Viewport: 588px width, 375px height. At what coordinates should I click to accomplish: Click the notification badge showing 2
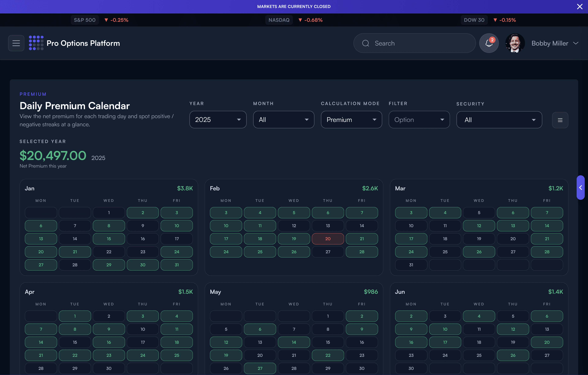tap(492, 40)
